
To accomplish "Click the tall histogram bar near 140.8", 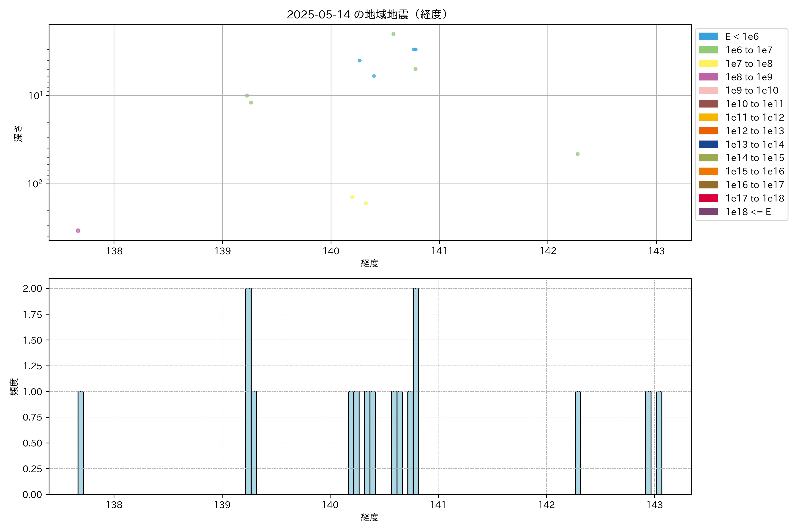I will pyautogui.click(x=416, y=390).
